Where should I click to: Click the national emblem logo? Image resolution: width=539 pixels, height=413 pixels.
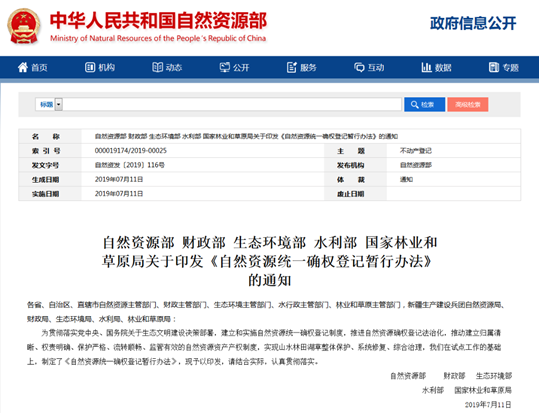(24, 26)
